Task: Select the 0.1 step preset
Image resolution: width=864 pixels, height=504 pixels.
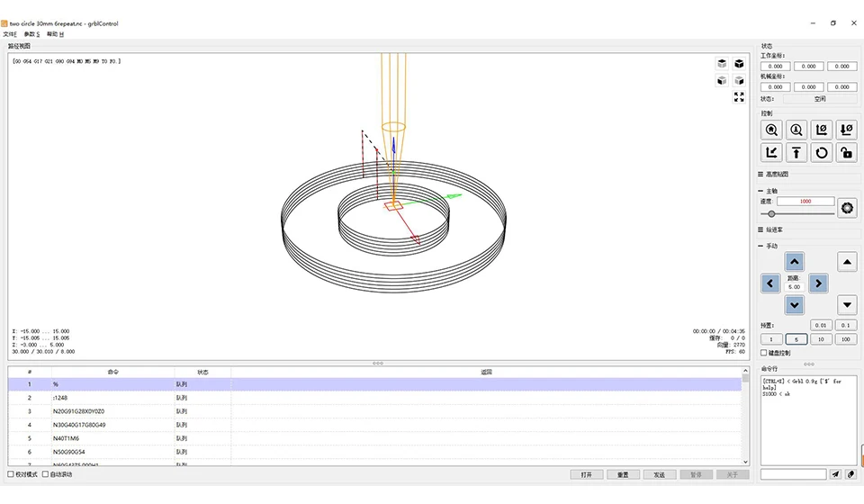Action: click(x=846, y=325)
